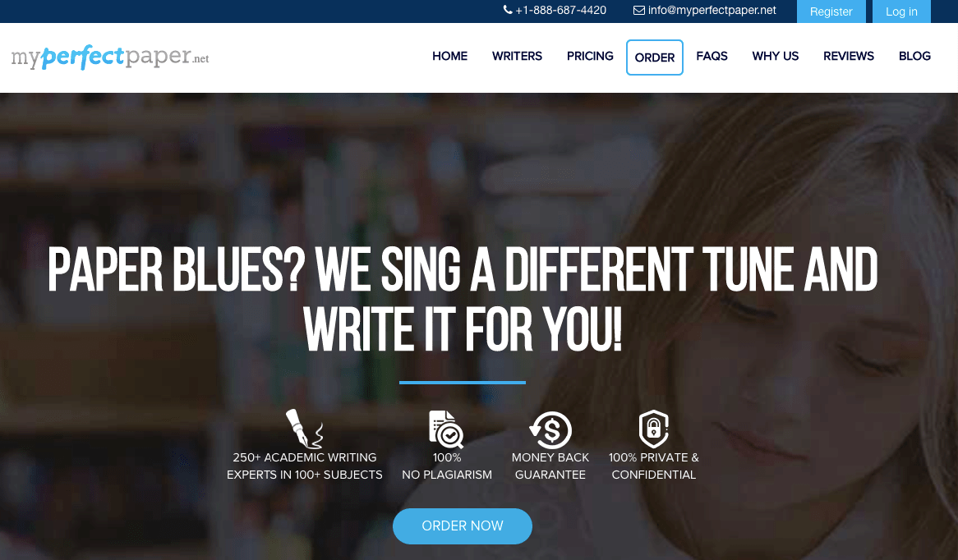Click the phone handset icon
This screenshot has width=958, height=560.
(x=508, y=10)
